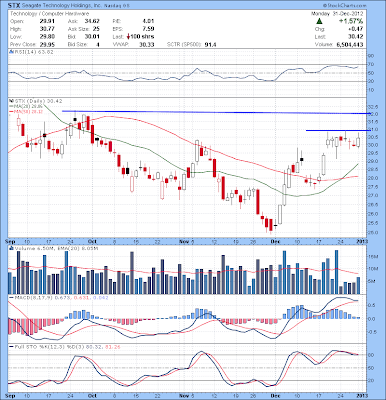Viewport: 386px width, 400px height.
Task: Click the 70 level label on RSI axis
Action: point(371,64)
